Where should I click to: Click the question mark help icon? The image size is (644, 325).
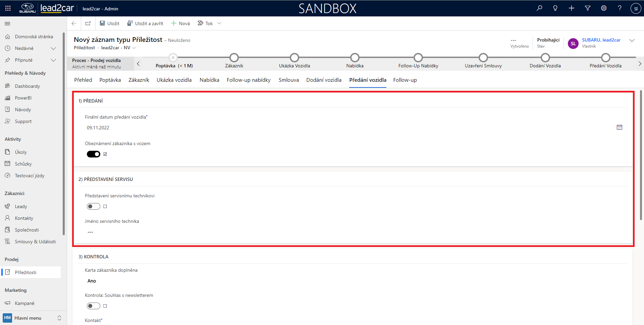pyautogui.click(x=620, y=8)
